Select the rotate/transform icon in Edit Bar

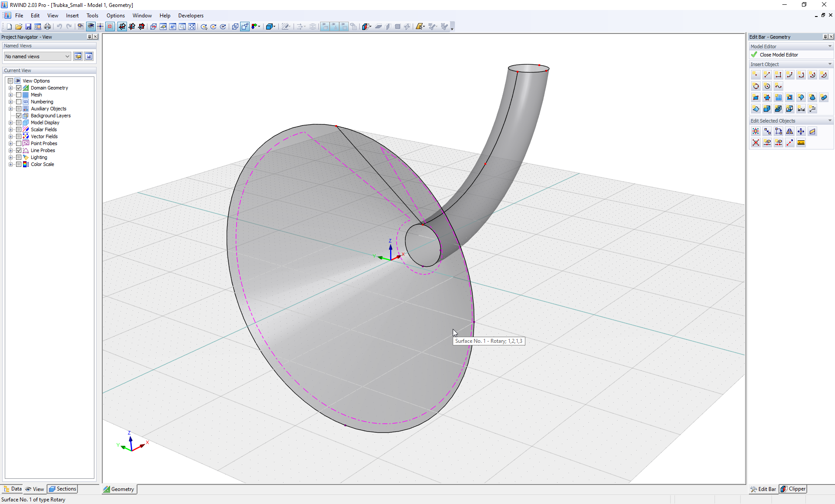(x=778, y=130)
